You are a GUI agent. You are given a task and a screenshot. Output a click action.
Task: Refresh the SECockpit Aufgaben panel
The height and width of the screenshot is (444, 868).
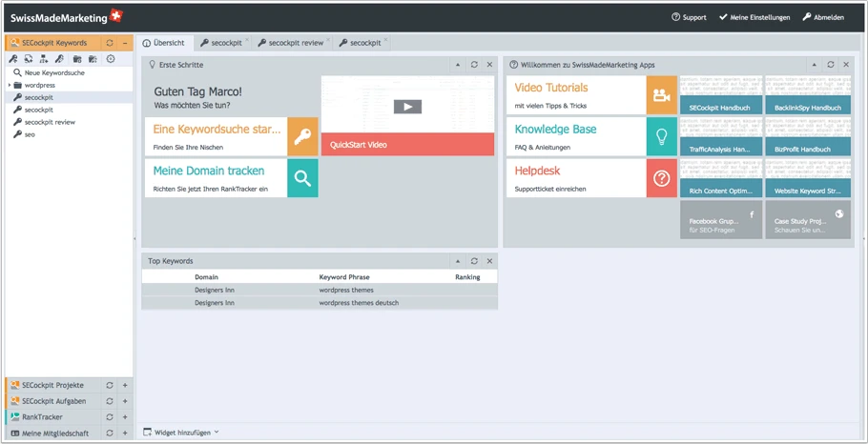click(x=110, y=401)
